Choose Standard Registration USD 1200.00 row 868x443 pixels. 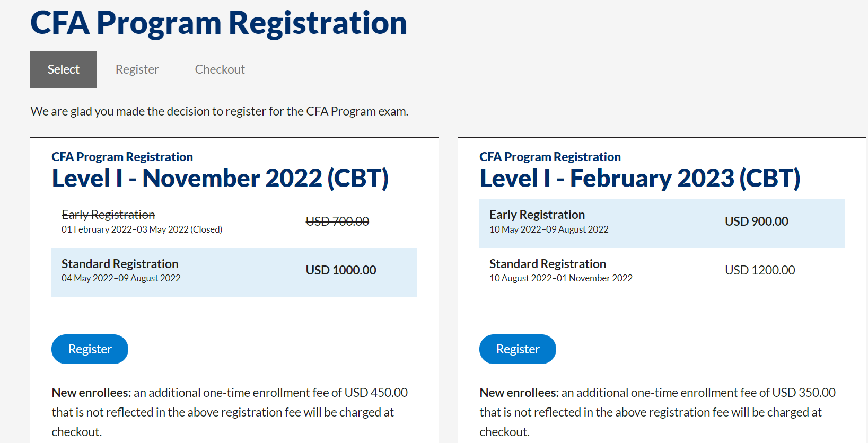(x=662, y=271)
